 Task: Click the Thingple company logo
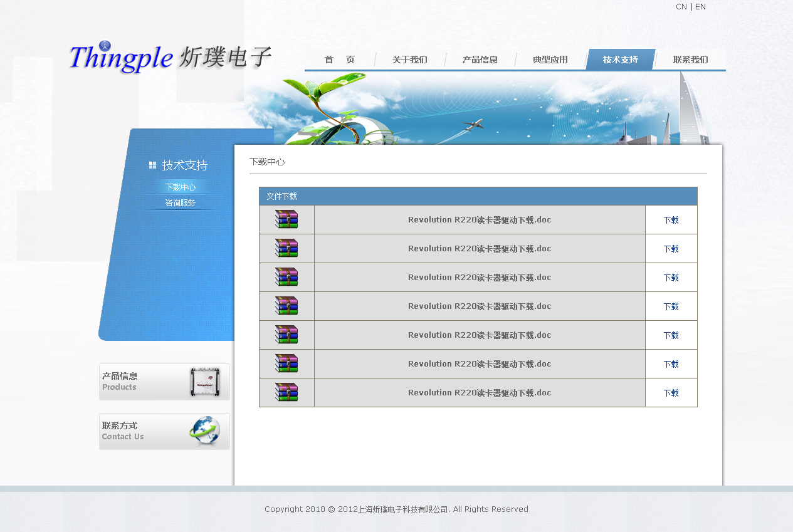point(169,58)
